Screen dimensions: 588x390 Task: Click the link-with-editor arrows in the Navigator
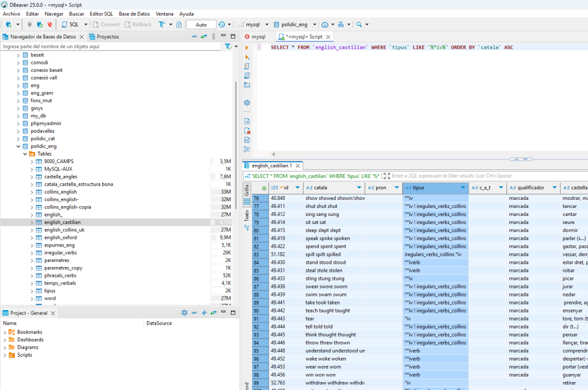[x=203, y=37]
